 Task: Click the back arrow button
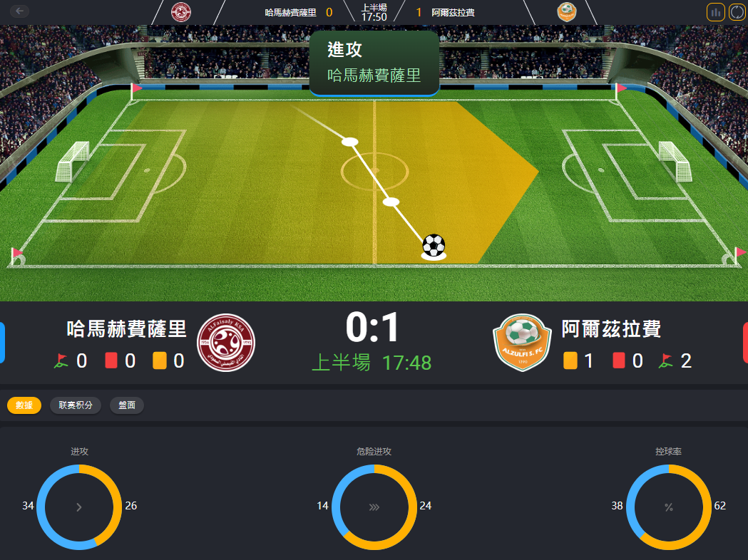[19, 11]
